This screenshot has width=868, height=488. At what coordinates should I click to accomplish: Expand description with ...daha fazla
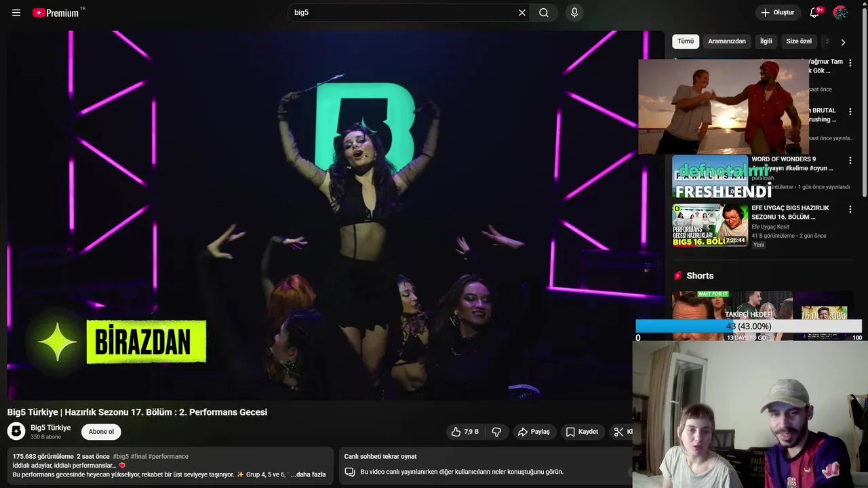click(309, 474)
